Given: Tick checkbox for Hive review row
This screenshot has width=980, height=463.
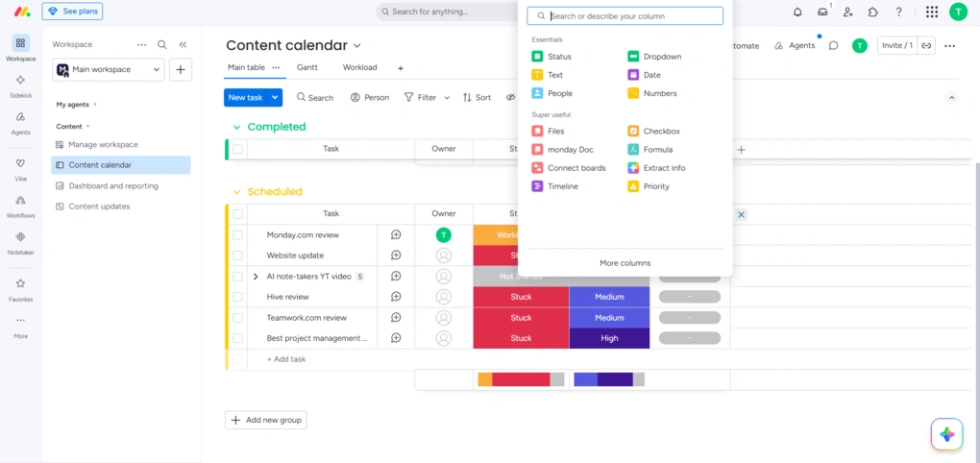Looking at the screenshot, I should [237, 297].
